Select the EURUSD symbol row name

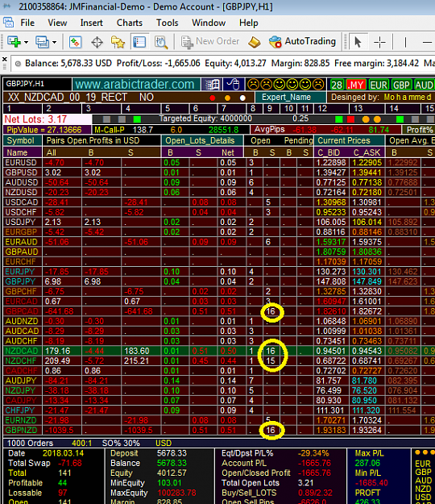(x=21, y=163)
